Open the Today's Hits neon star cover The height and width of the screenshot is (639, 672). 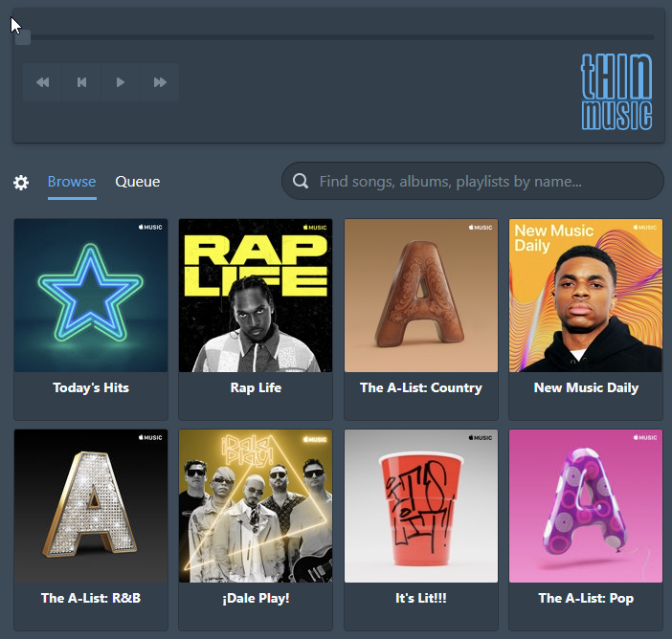pyautogui.click(x=91, y=296)
